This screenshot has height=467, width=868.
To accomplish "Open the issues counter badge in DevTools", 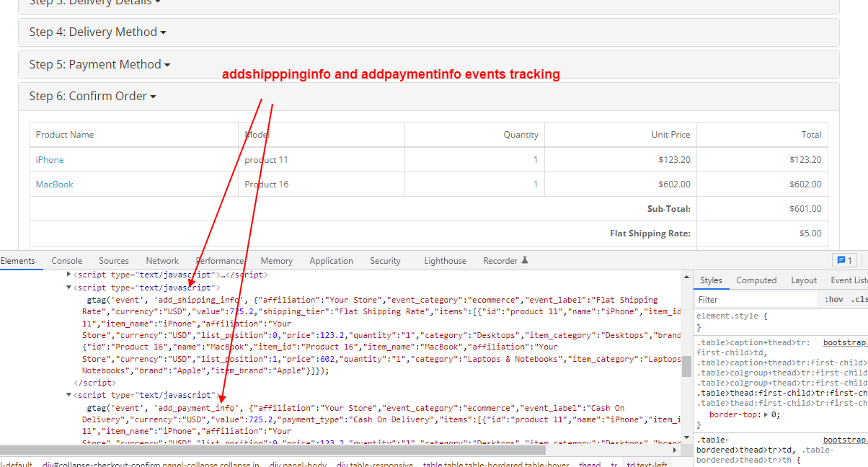I will (843, 261).
